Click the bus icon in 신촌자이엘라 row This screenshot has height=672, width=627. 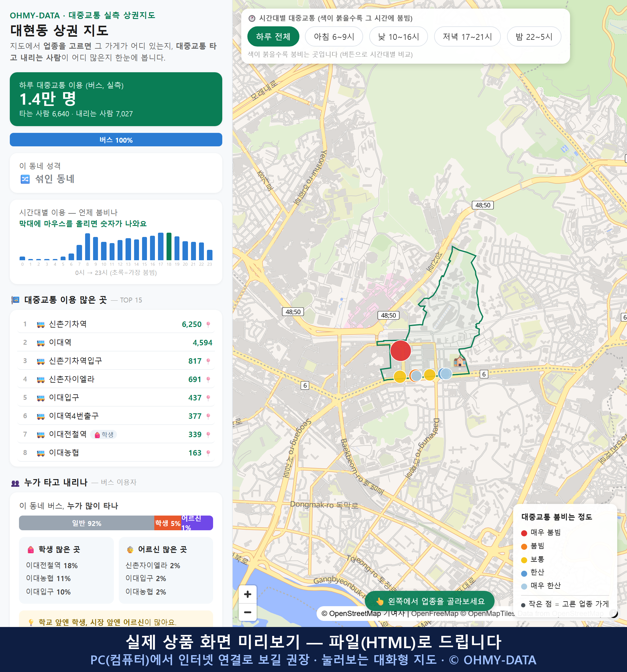pos(40,380)
